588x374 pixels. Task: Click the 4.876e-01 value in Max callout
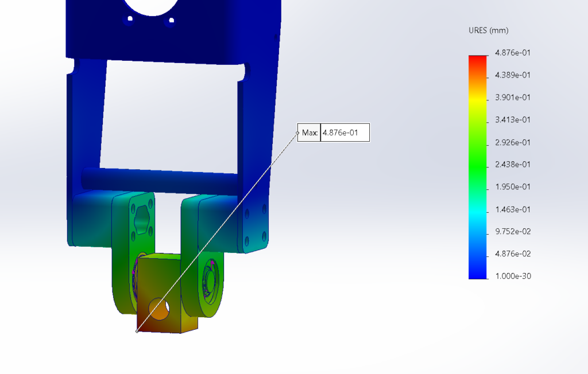point(341,133)
